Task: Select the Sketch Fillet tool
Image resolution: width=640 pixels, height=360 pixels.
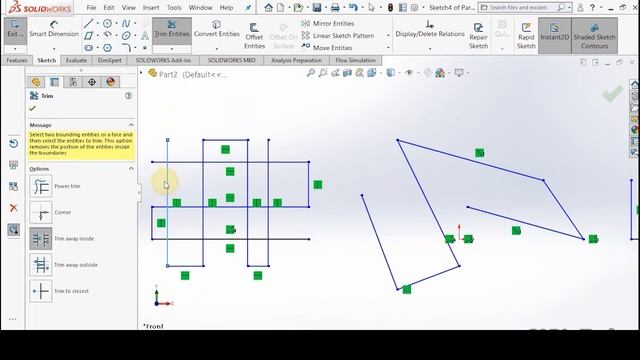Action: click(x=126, y=48)
